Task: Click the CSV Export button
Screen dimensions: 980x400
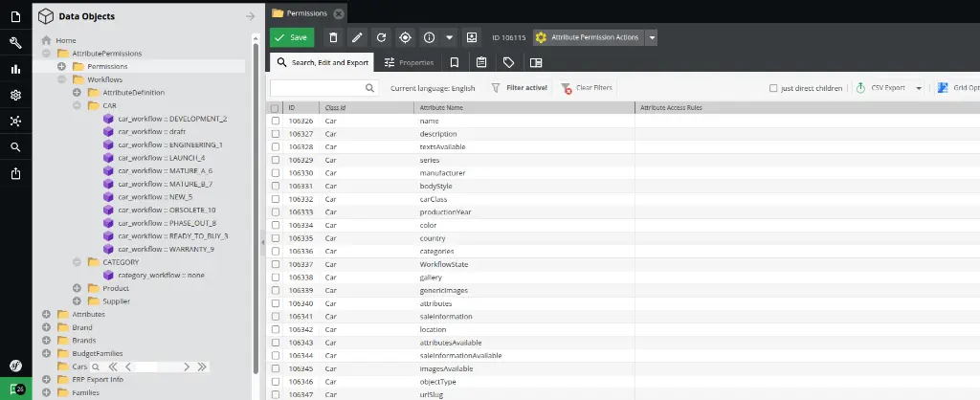Action: [x=882, y=88]
